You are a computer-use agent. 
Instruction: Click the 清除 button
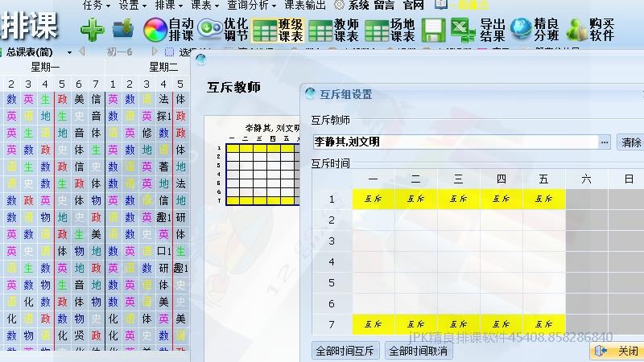pos(630,142)
